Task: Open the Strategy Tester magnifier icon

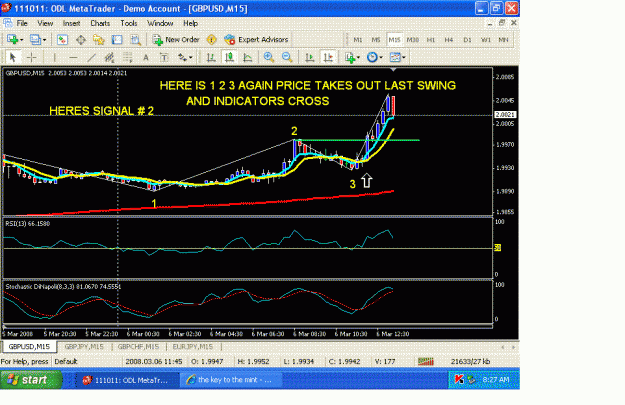Action: click(136, 39)
